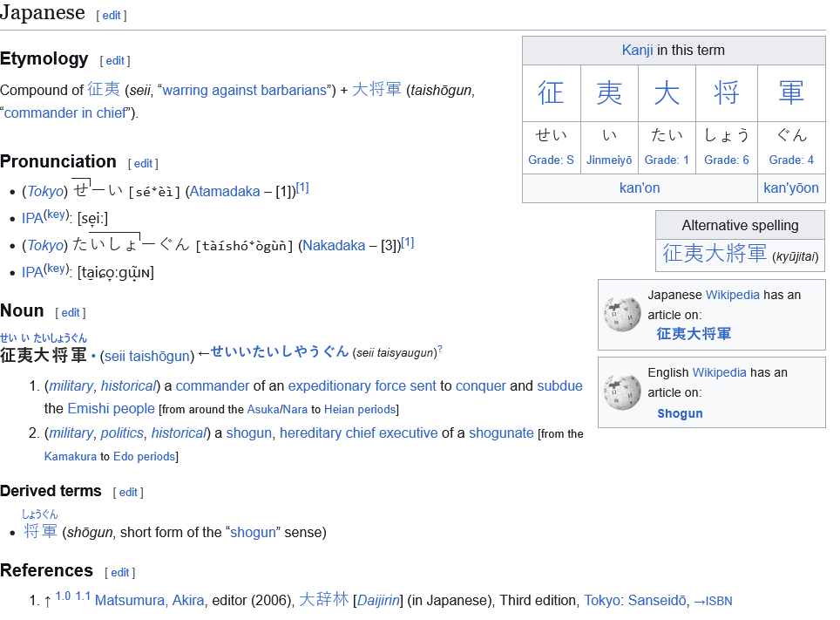Open the kanji 夷 in the table
The width and height of the screenshot is (840, 620).
point(609,92)
